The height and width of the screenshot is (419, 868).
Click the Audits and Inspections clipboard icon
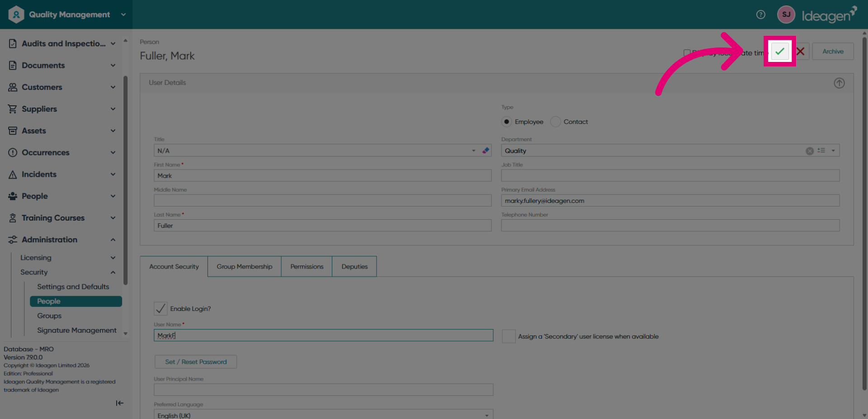[x=13, y=43]
